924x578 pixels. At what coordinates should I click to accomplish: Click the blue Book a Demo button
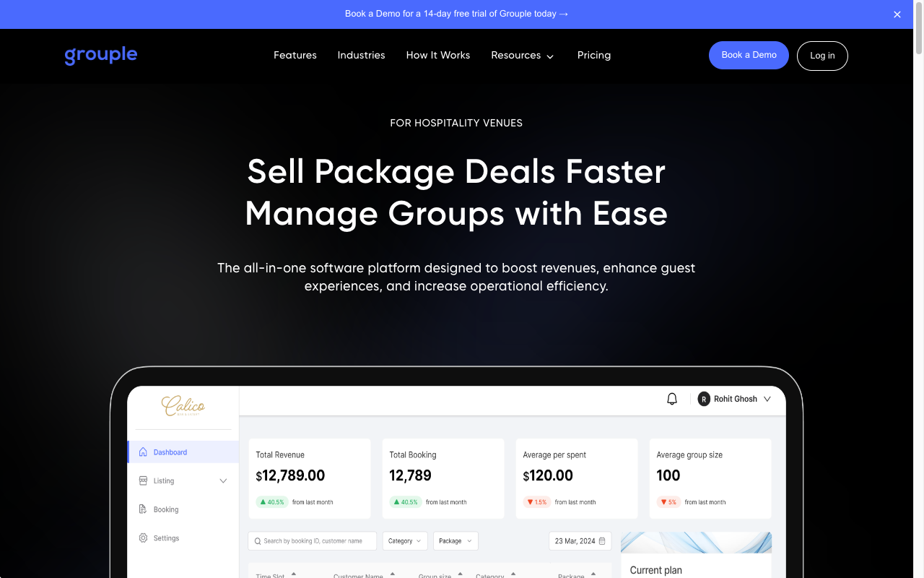(x=749, y=55)
